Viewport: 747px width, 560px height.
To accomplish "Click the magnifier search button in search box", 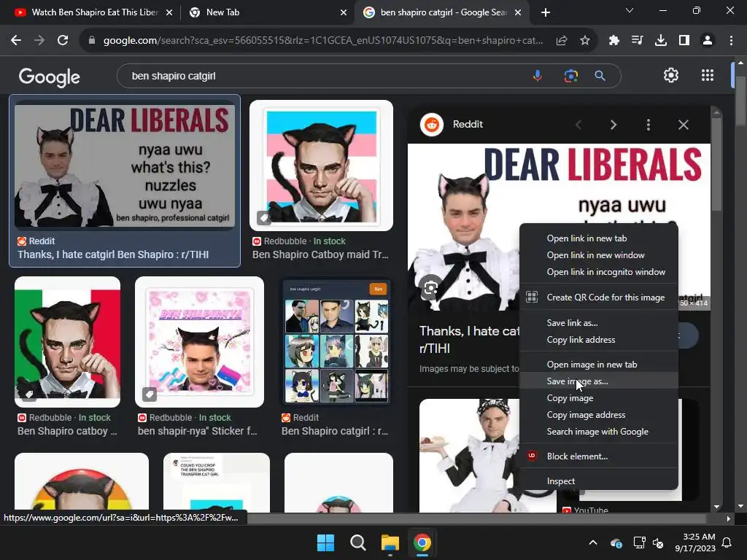I will pyautogui.click(x=600, y=76).
